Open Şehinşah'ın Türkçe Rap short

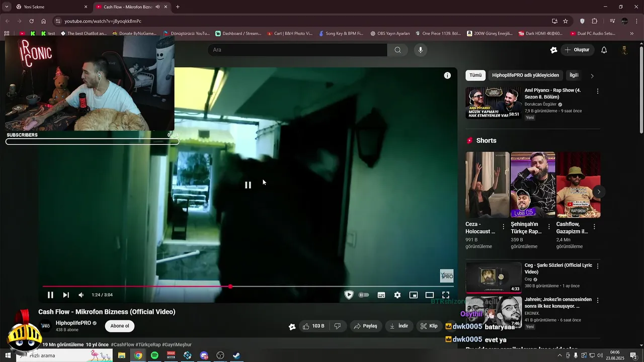click(533, 185)
